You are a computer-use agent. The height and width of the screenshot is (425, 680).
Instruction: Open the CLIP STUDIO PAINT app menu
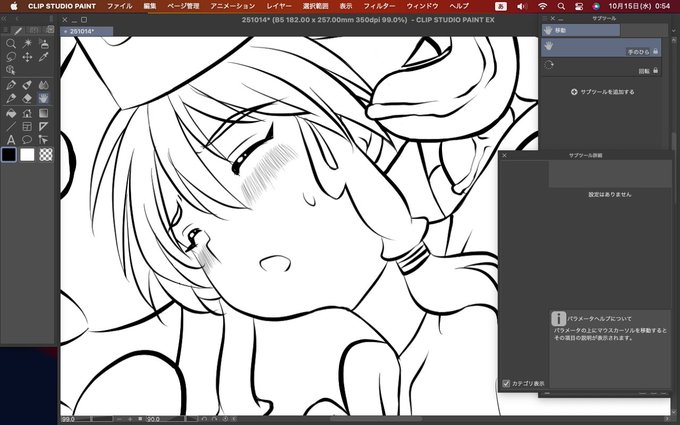coord(62,6)
